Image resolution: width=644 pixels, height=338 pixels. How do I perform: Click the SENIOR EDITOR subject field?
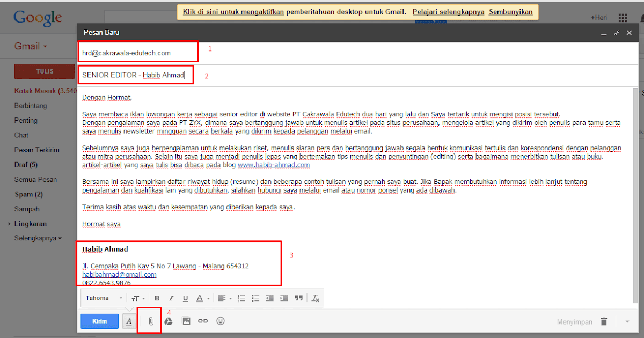(x=135, y=75)
